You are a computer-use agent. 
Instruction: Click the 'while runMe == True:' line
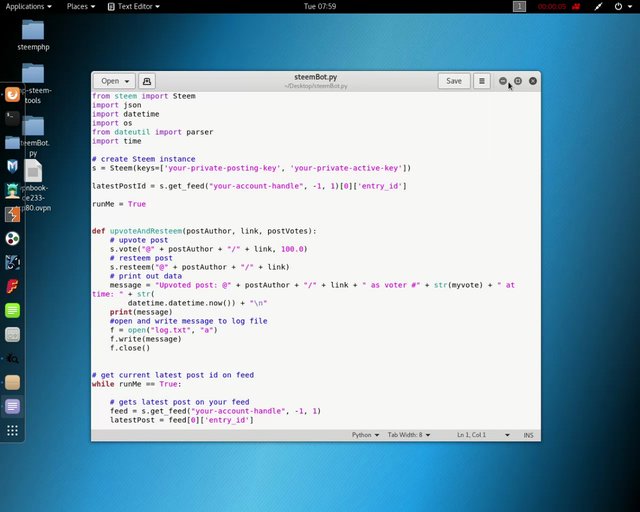point(137,384)
